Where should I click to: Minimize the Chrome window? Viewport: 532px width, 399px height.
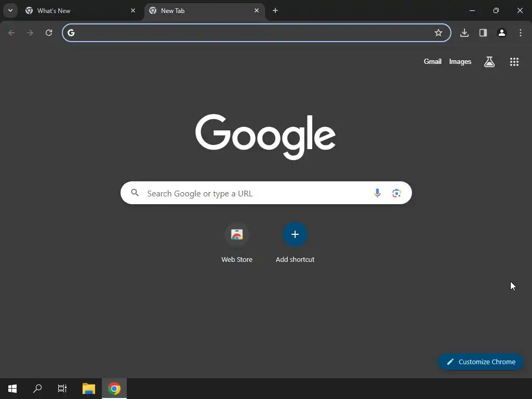click(x=472, y=10)
